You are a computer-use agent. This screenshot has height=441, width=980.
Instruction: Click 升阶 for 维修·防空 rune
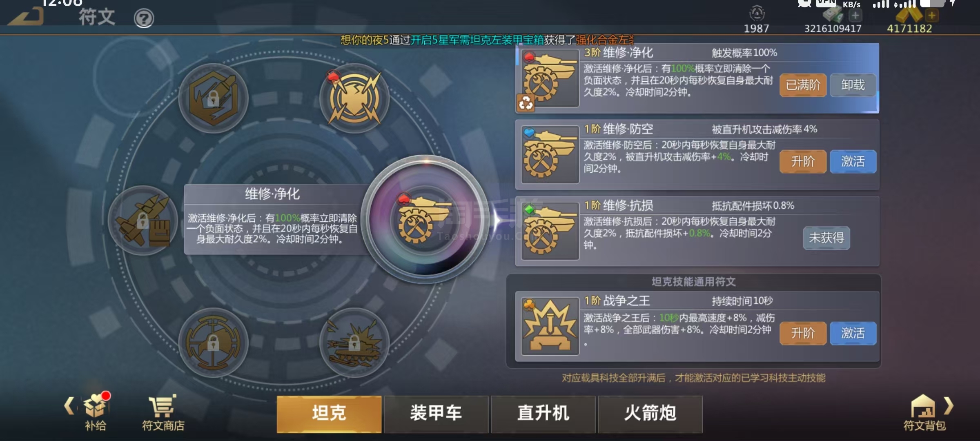pyautogui.click(x=803, y=161)
